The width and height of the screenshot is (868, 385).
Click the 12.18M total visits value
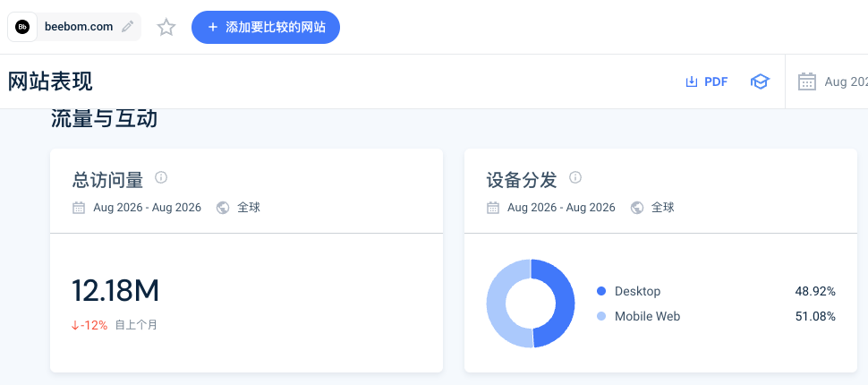(115, 291)
